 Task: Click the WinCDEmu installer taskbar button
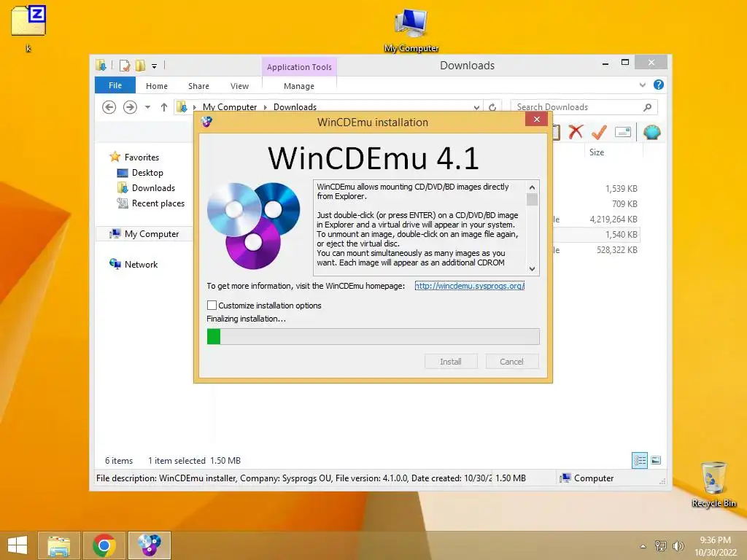coord(149,545)
